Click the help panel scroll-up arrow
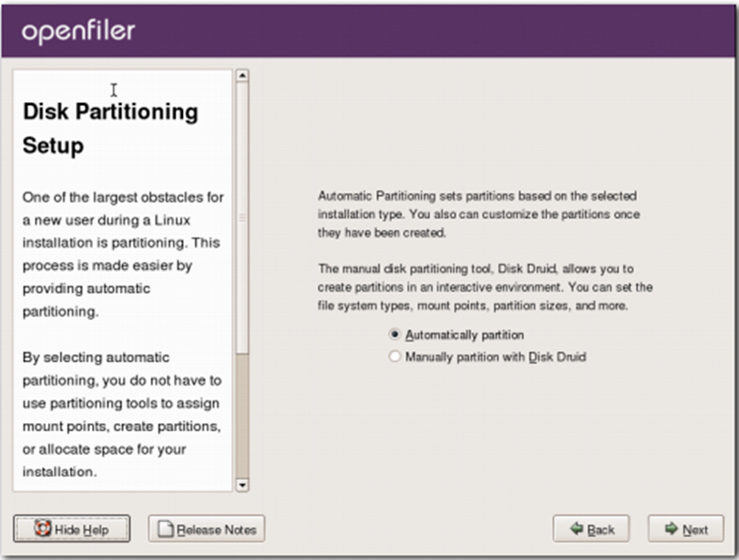Image resolution: width=739 pixels, height=560 pixels. pyautogui.click(x=242, y=75)
